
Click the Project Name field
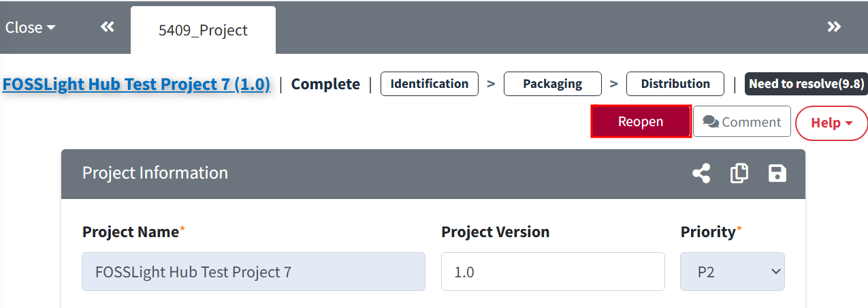[253, 272]
